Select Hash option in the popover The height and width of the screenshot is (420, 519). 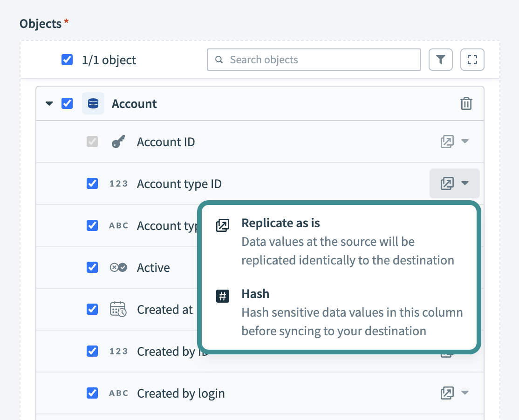pos(255,294)
